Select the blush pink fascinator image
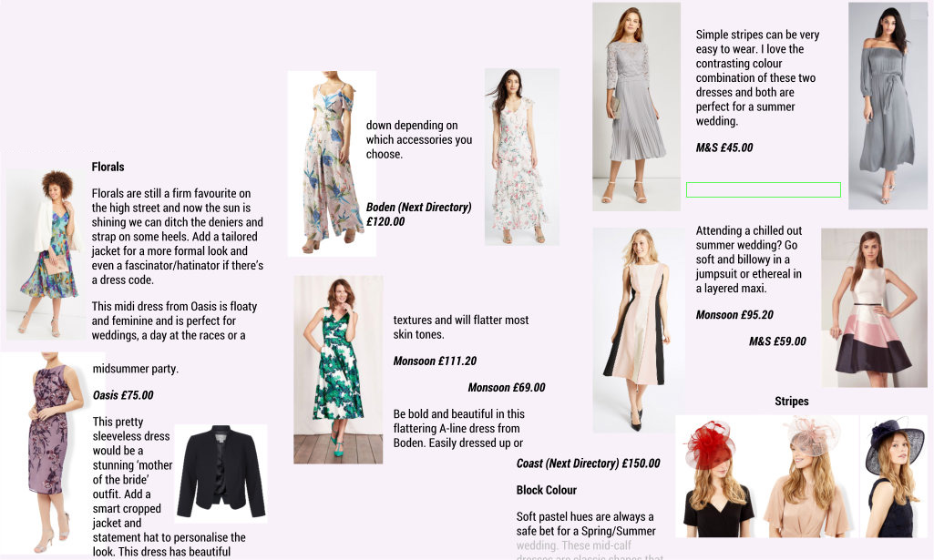934x560 pixels. (812, 476)
